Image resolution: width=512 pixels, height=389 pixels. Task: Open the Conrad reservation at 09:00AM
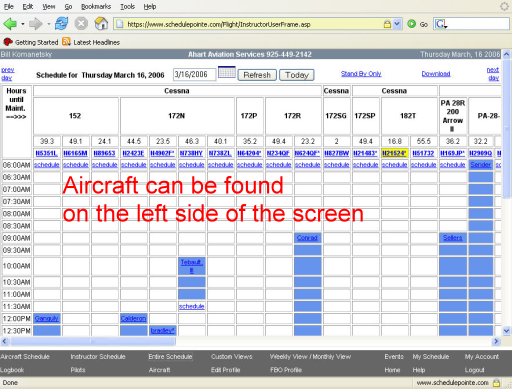(307, 238)
